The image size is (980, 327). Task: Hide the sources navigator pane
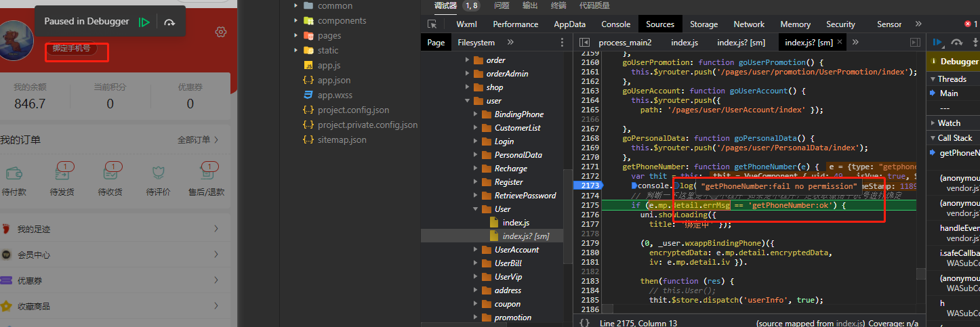pos(584,42)
